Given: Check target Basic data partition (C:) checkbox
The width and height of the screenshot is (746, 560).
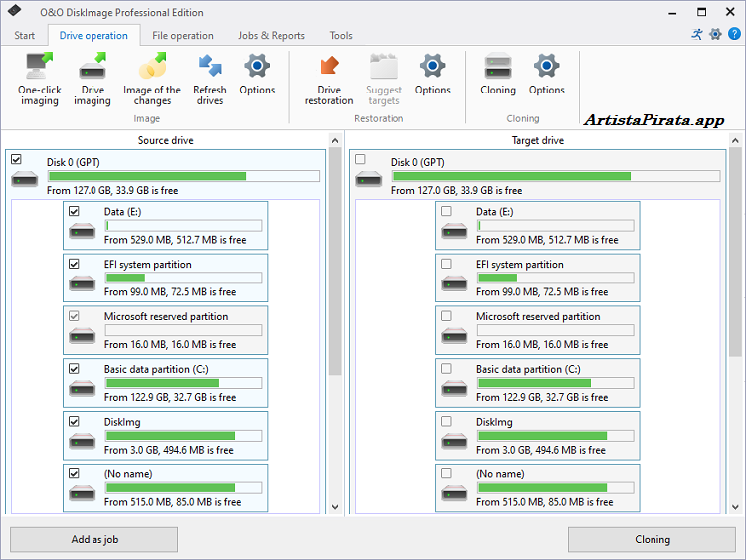Looking at the screenshot, I should [x=446, y=369].
